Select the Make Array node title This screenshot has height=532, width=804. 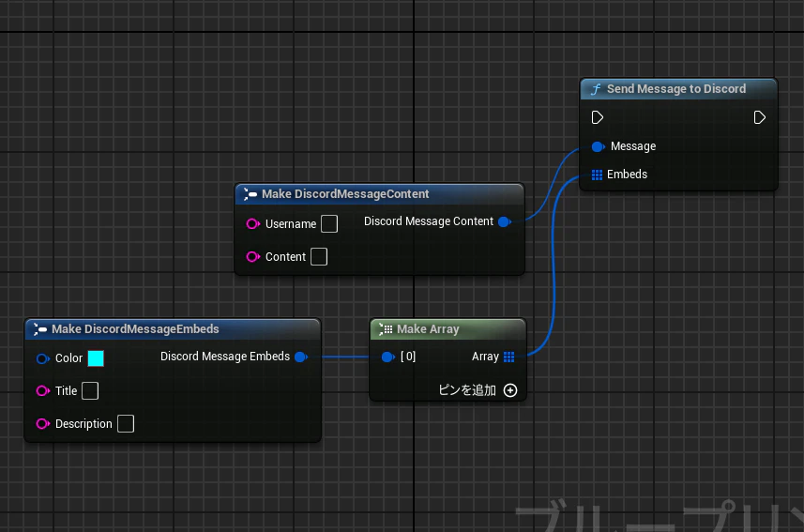(428, 328)
